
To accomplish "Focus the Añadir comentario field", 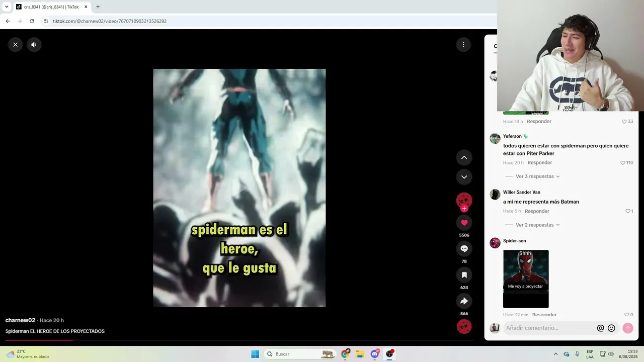I will 549,328.
